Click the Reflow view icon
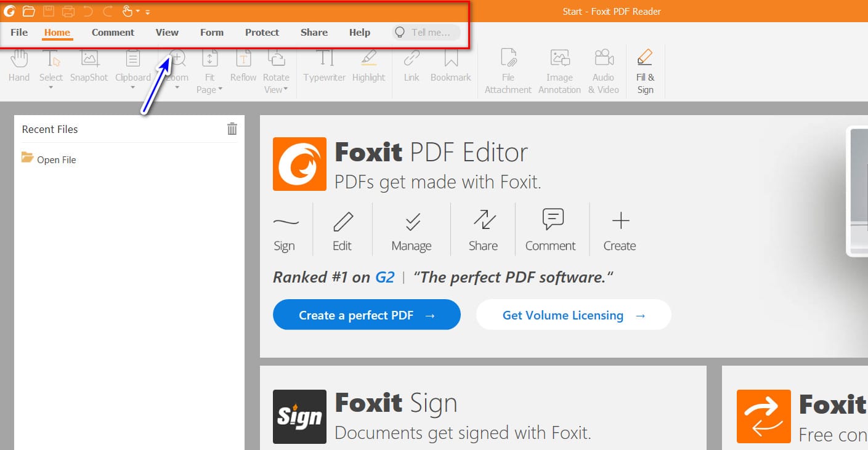 coord(243,59)
